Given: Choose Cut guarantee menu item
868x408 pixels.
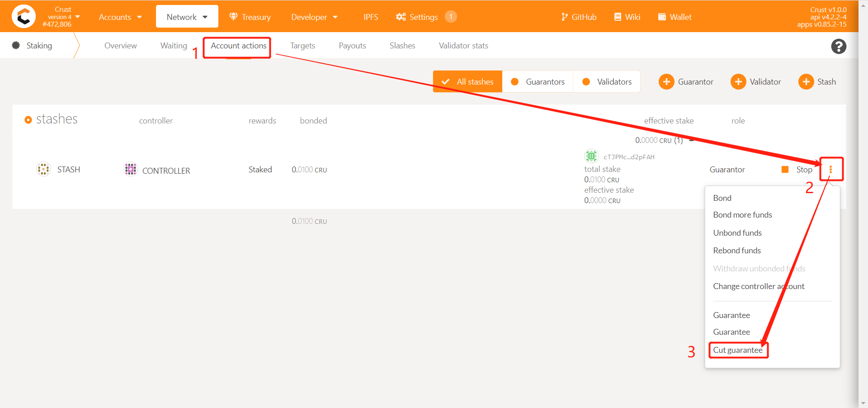Looking at the screenshot, I should click(738, 350).
